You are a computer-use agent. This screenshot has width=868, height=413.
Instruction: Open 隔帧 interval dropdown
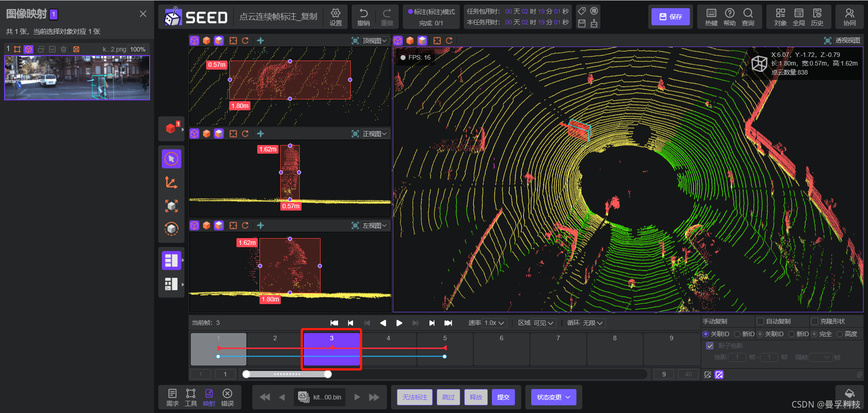tap(821, 357)
